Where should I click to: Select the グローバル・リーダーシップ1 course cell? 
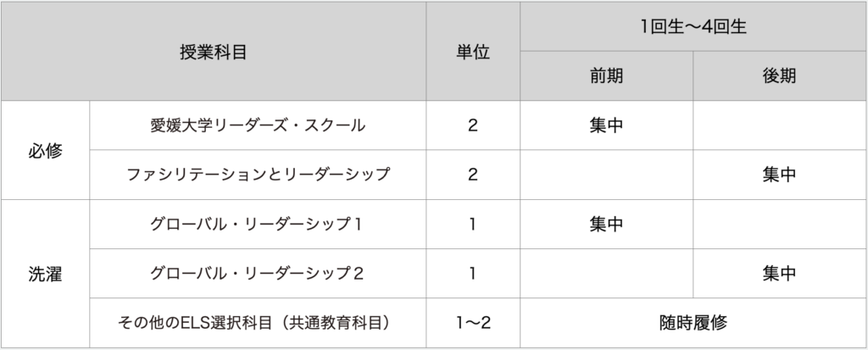257,224
